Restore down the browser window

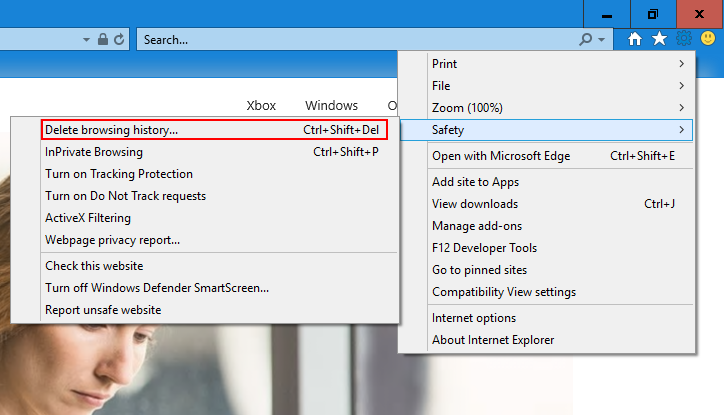(x=653, y=14)
